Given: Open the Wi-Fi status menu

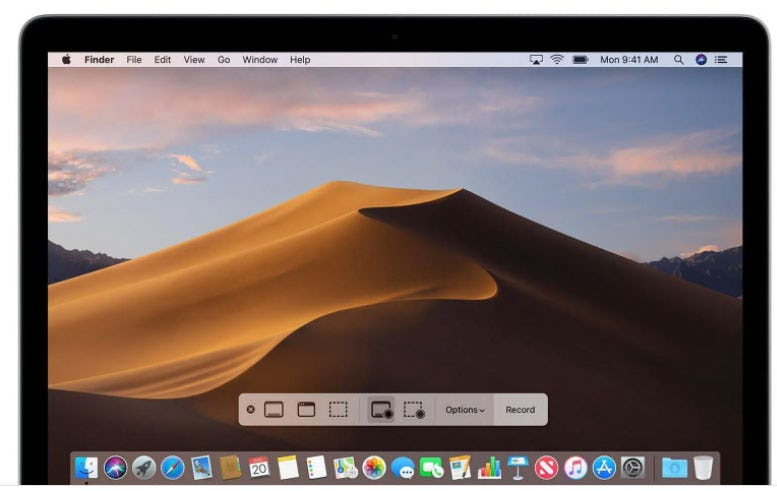Looking at the screenshot, I should [x=557, y=59].
